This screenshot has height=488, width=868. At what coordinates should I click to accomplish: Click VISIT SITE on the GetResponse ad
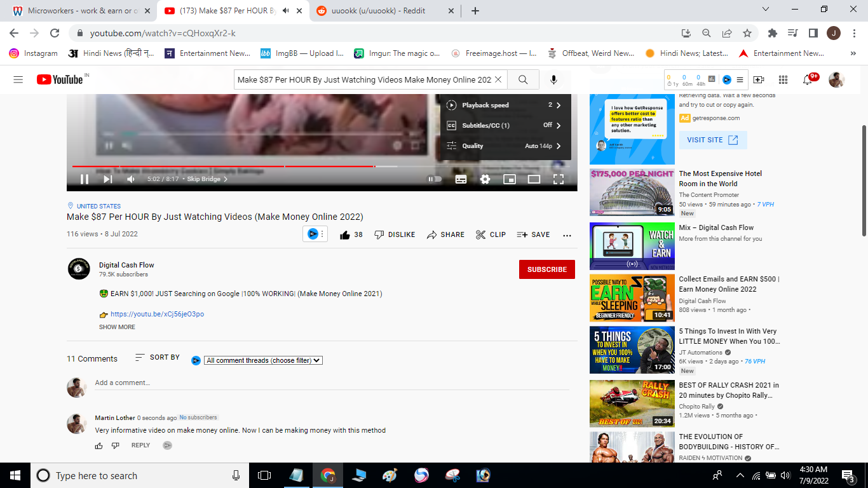tap(713, 140)
